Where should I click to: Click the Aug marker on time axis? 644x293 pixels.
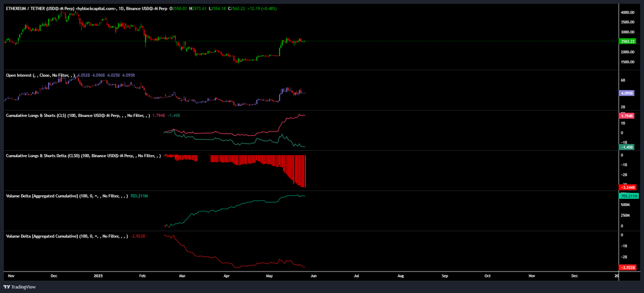(x=400, y=275)
